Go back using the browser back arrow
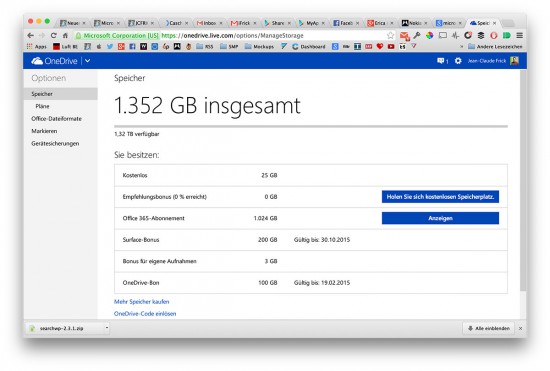This screenshot has height=371, width=550. 31,35
